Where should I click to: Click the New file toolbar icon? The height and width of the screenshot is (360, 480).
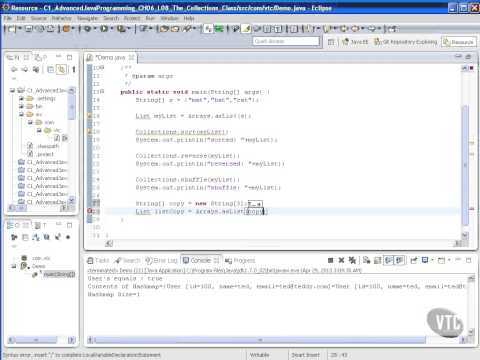click(x=11, y=29)
